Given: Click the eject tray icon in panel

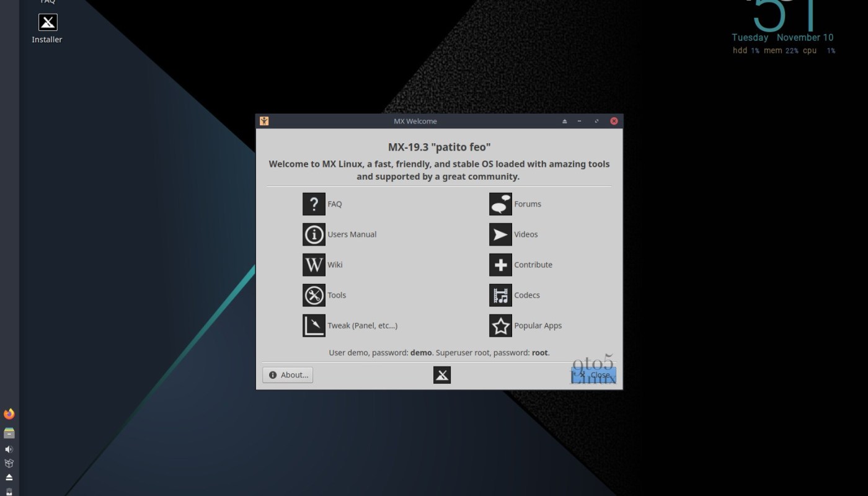Looking at the screenshot, I should 9,477.
